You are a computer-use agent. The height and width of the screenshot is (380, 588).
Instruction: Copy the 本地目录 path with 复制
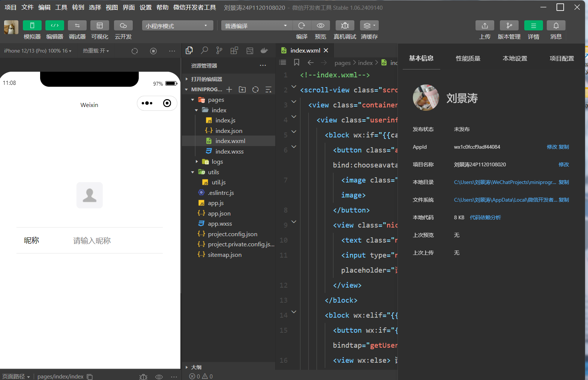[564, 182]
